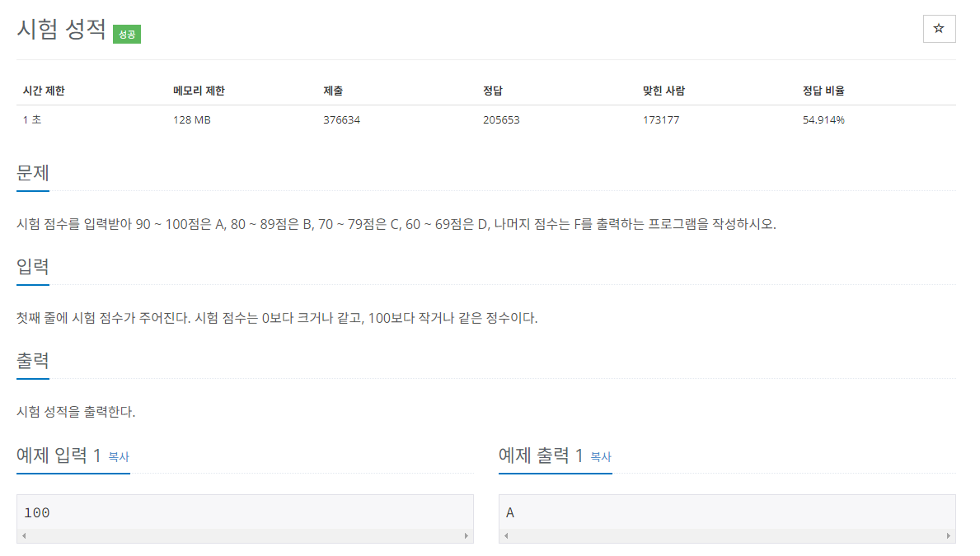Viewport: 980px width, 556px height.
Task: Click the problem description starting 시험 점수를 입력받아
Action: pyautogui.click(x=396, y=224)
